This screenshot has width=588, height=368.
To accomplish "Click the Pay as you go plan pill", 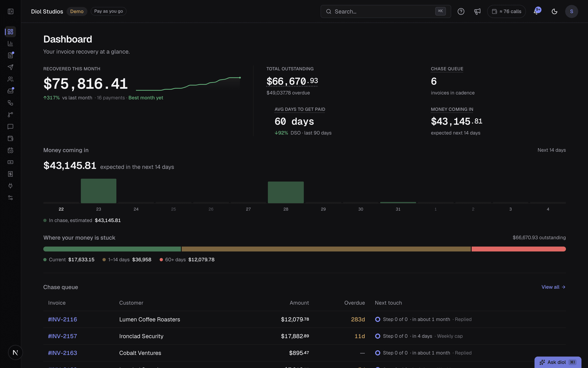I will pos(108,11).
